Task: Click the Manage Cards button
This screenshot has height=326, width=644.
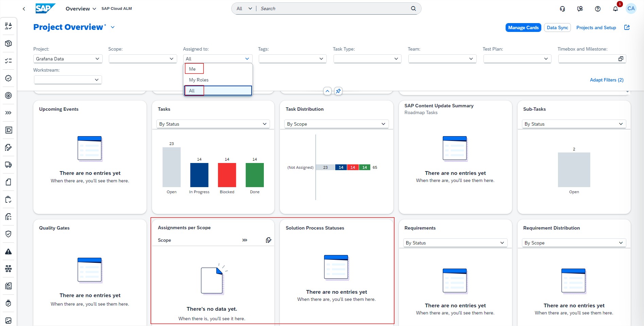Action: 523,28
